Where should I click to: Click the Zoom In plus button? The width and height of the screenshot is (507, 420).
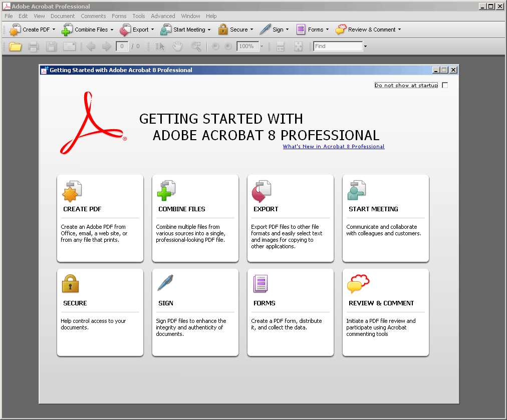pos(228,47)
